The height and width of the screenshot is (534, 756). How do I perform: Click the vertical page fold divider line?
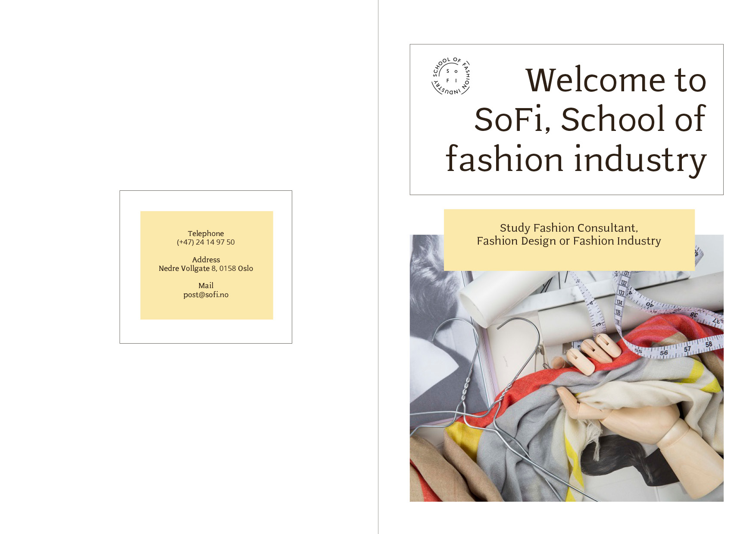tap(378, 267)
